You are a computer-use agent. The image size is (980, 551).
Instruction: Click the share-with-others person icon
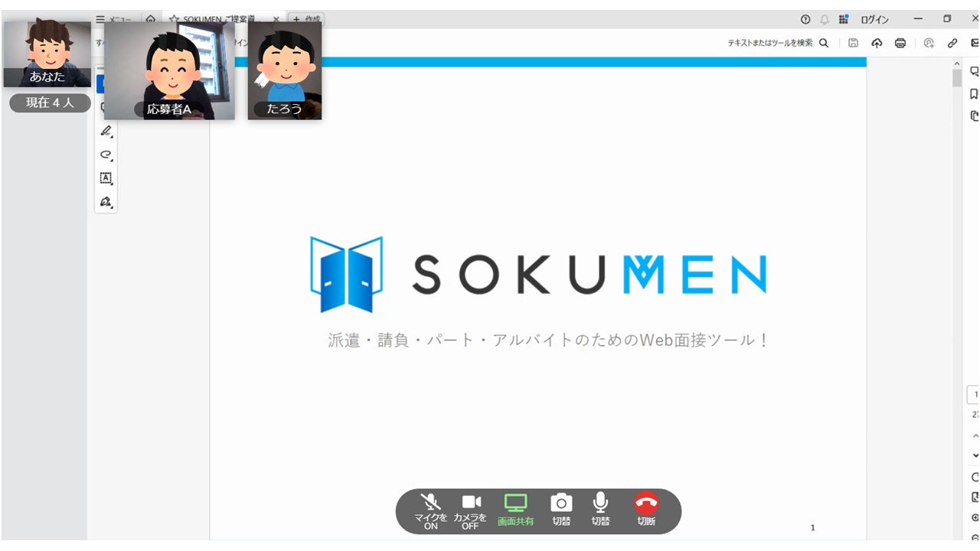pyautogui.click(x=929, y=43)
